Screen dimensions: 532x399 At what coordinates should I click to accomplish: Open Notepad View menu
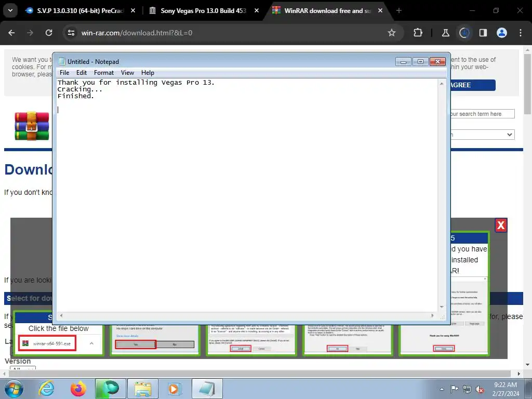point(128,73)
